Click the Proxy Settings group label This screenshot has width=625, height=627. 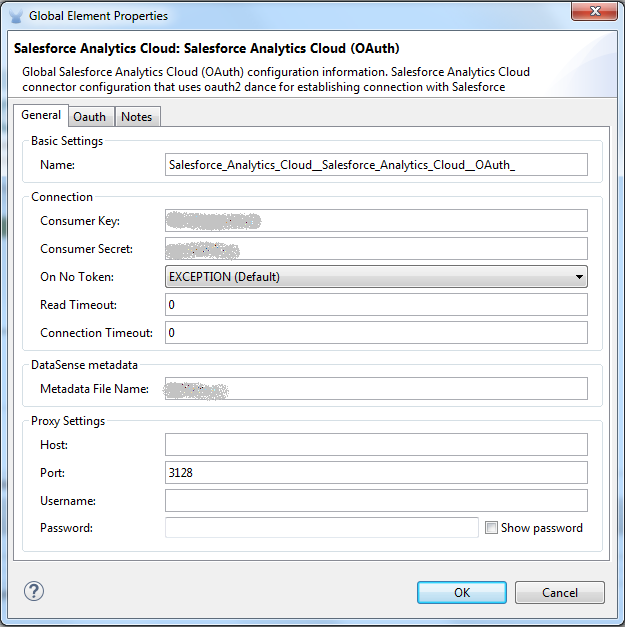[68, 421]
